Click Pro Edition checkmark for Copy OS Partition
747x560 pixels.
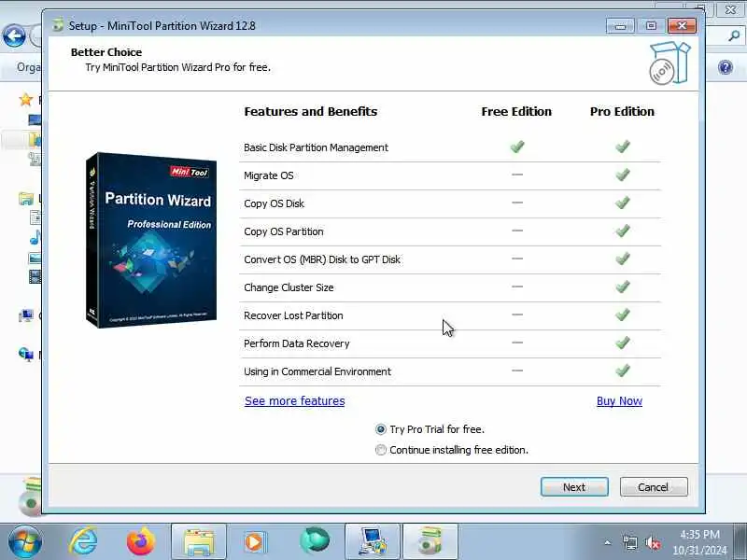click(623, 231)
